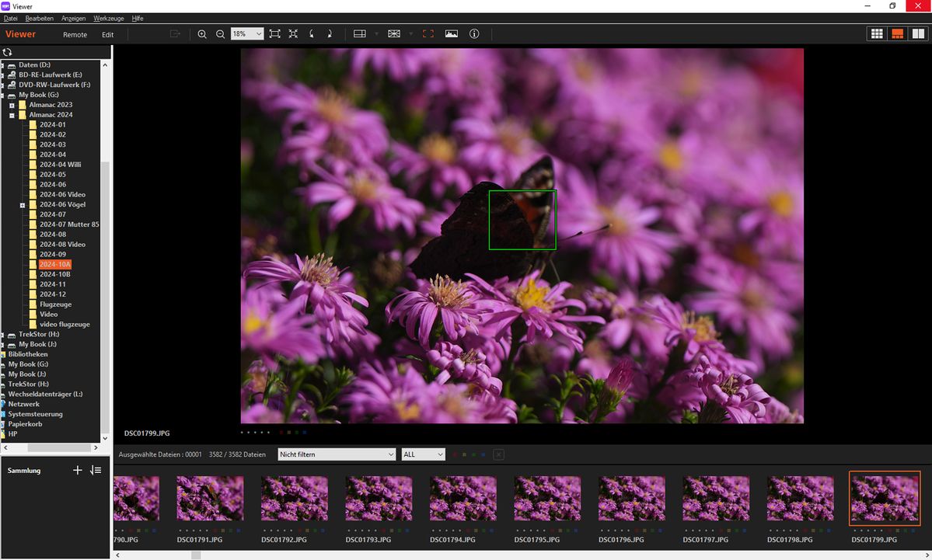The image size is (932, 560).
Task: Open the 'Nicht filtern' filter dropdown
Action: (337, 454)
